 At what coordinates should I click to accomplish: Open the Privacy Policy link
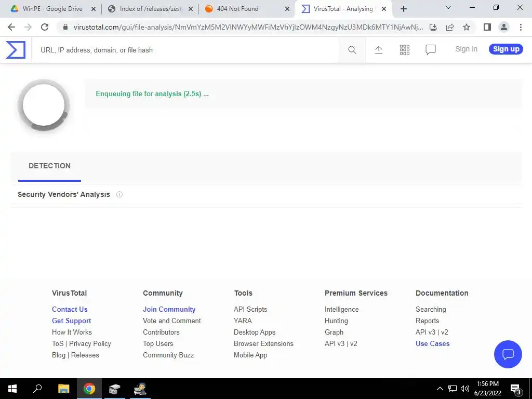tap(90, 344)
